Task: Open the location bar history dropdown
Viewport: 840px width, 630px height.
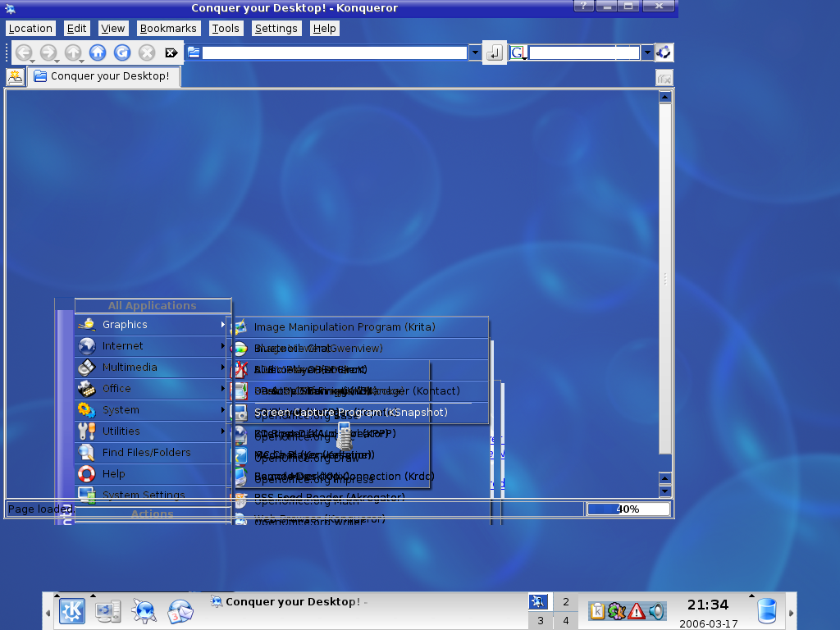Action: tap(475, 52)
